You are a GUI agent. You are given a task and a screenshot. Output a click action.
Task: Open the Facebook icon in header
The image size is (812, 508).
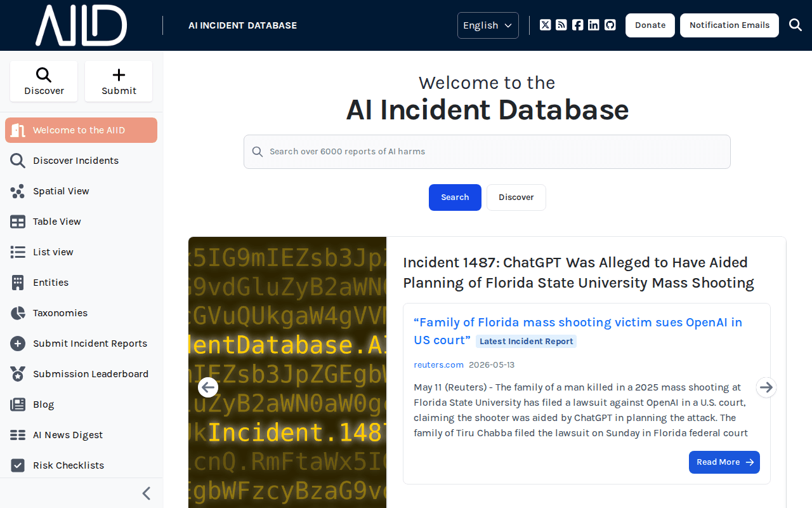(x=577, y=25)
